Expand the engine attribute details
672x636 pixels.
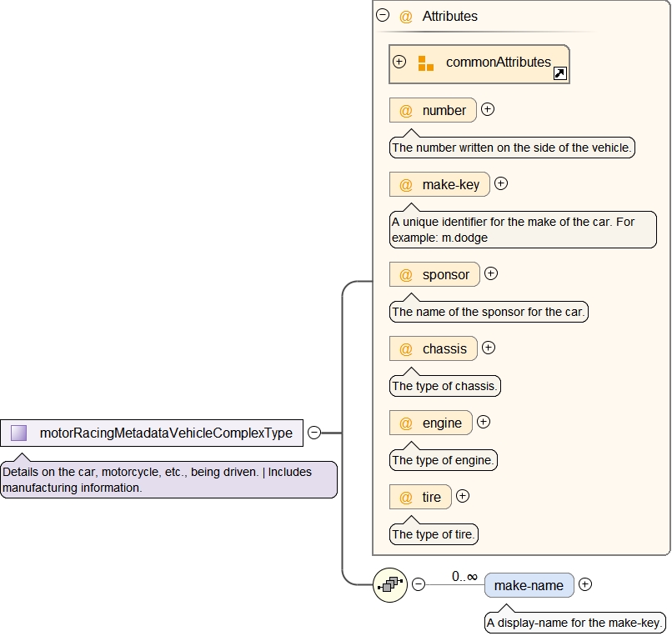[484, 422]
